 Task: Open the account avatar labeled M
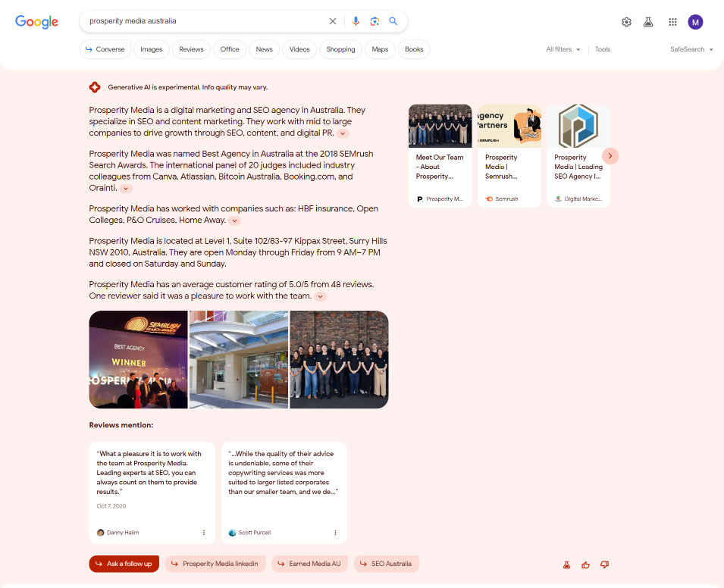695,22
